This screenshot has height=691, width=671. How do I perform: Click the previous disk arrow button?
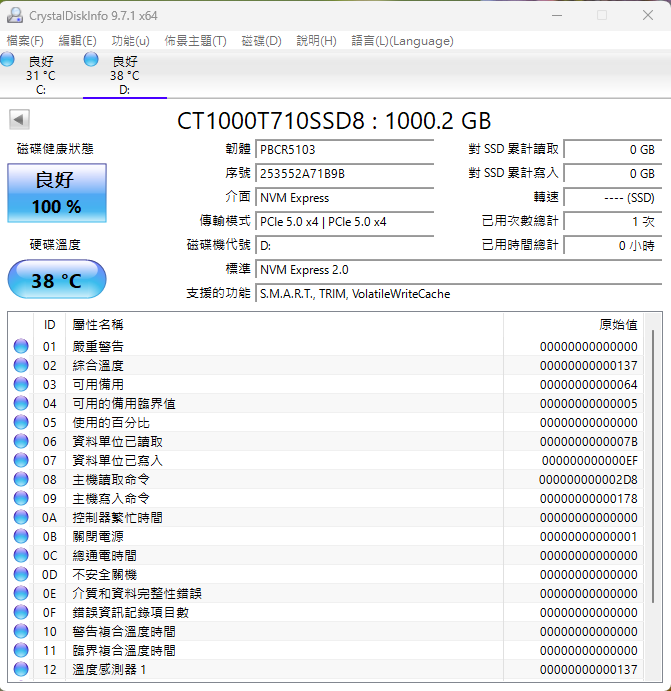[18, 120]
